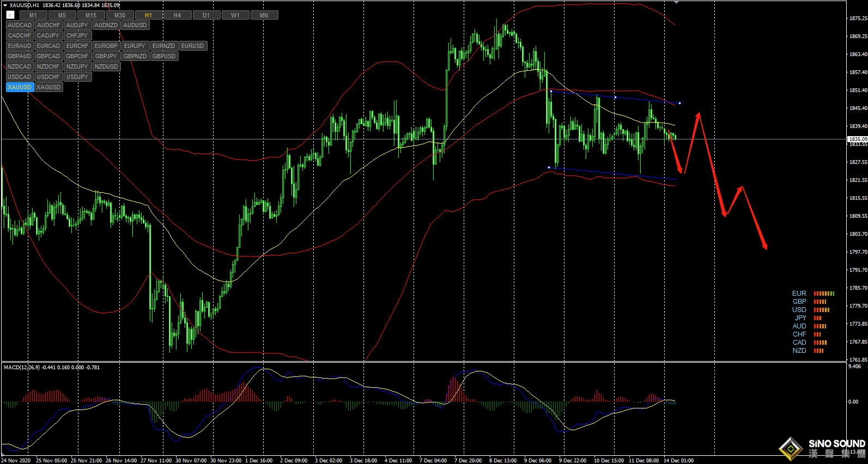Toggle the active XAUUSD symbol button
868x464 pixels.
tap(20, 87)
